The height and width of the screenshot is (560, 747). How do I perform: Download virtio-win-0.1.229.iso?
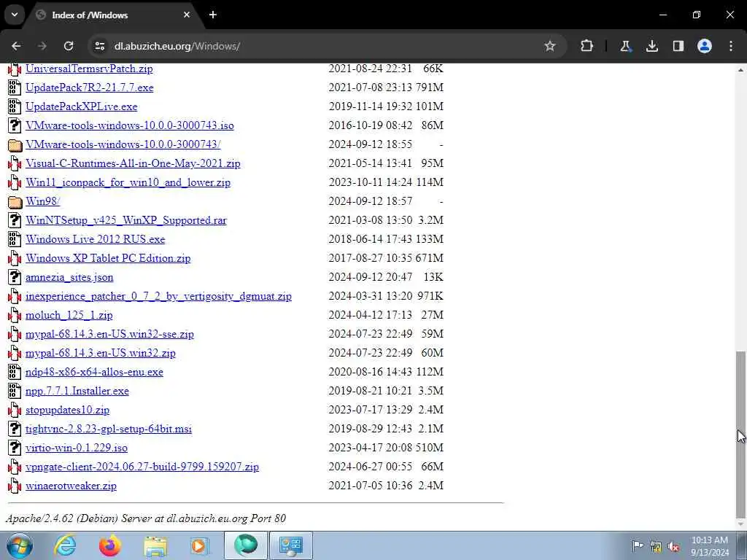77,448
